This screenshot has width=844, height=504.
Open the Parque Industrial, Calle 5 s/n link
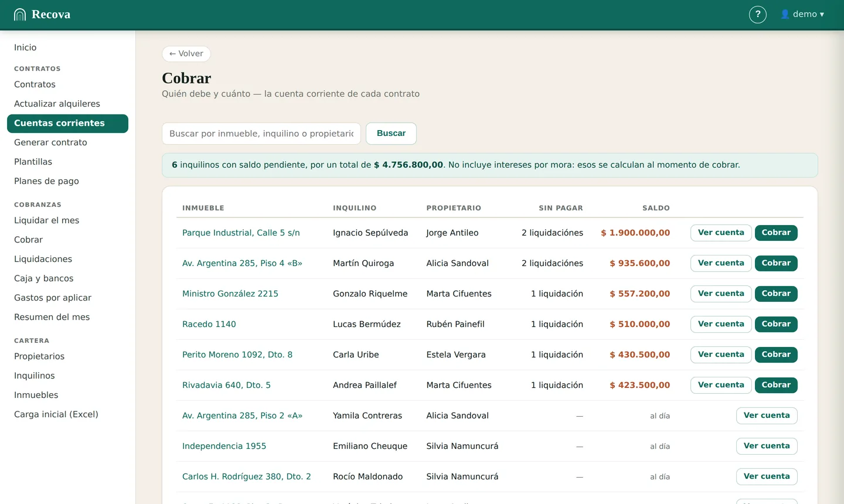tap(241, 233)
